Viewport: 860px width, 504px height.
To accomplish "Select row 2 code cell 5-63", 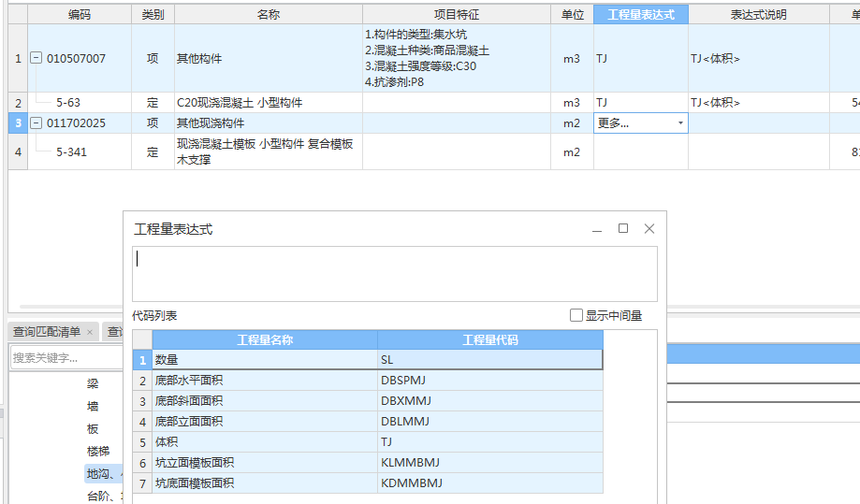I will (80, 103).
